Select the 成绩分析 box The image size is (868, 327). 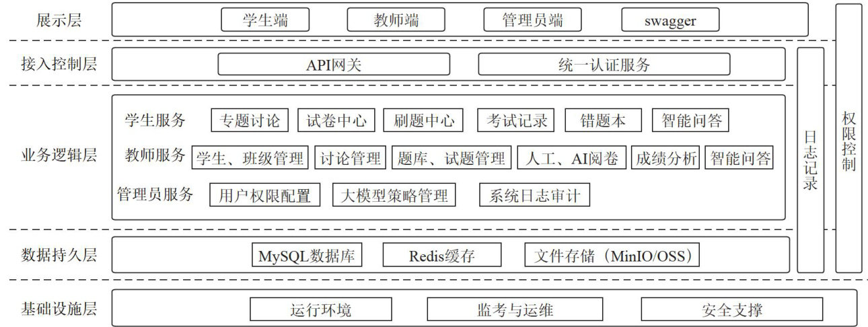pyautogui.click(x=665, y=158)
